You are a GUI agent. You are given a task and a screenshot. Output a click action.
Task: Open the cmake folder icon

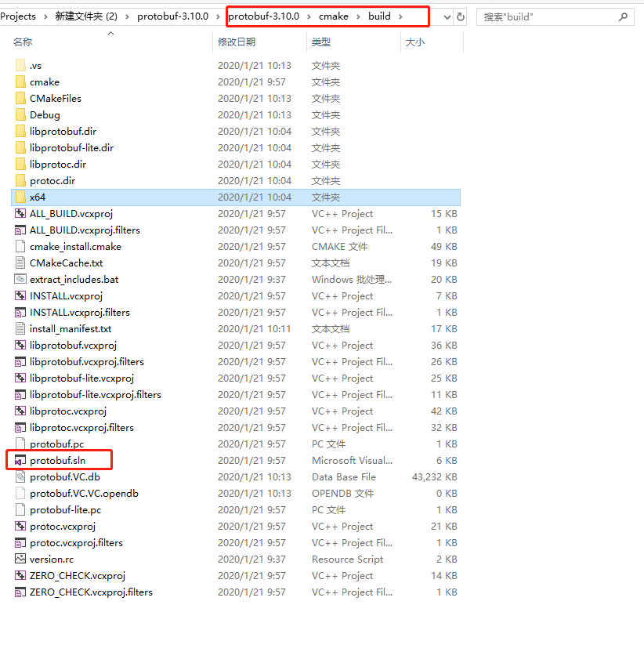pyautogui.click(x=20, y=81)
